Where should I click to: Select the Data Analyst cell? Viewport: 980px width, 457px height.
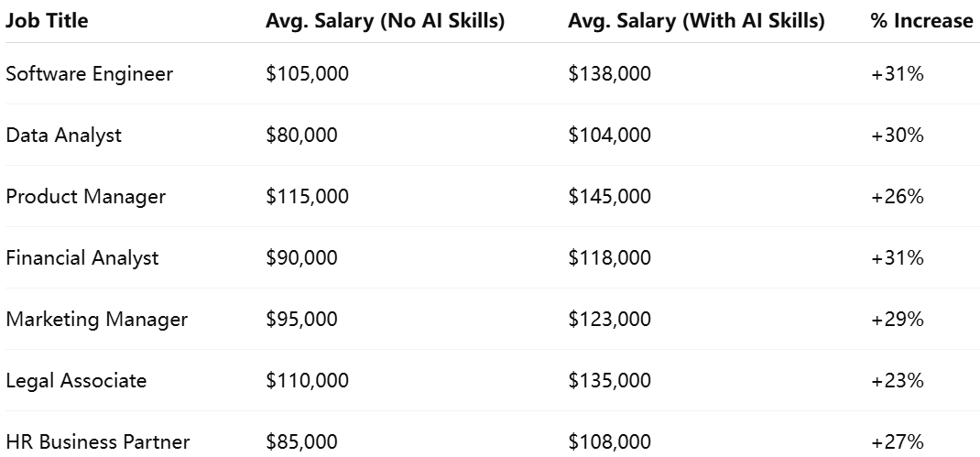(x=64, y=135)
